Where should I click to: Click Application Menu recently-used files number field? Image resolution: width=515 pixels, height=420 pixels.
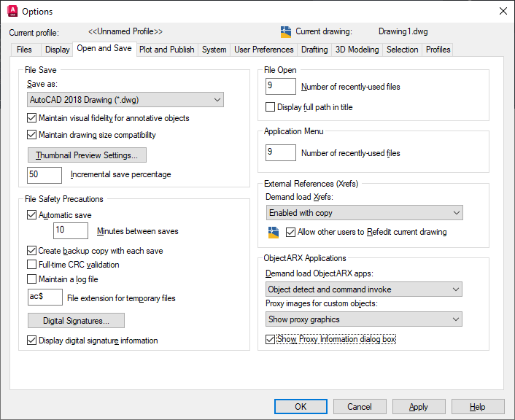tap(281, 152)
